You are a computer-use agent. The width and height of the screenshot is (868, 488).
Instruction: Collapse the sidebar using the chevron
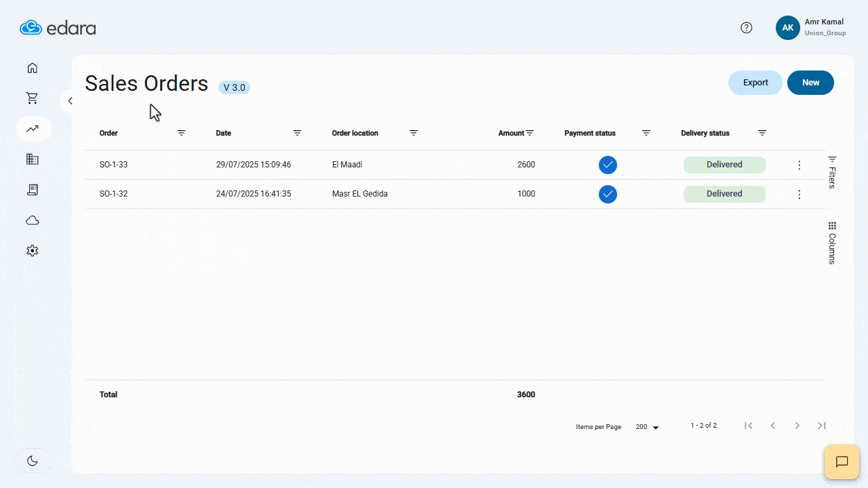[70, 100]
